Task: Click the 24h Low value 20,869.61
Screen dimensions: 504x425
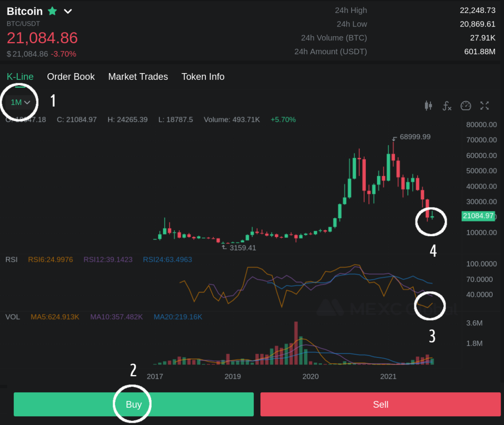Action: [478, 24]
